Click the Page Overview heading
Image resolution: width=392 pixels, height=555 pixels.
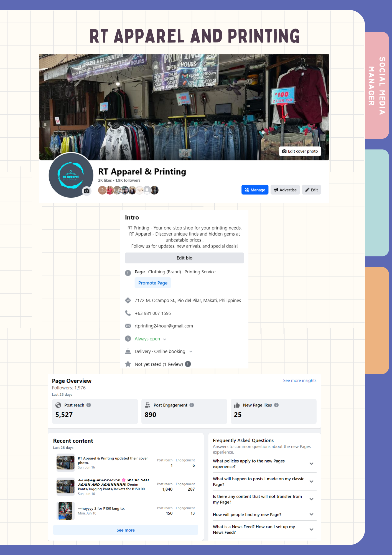tap(72, 381)
